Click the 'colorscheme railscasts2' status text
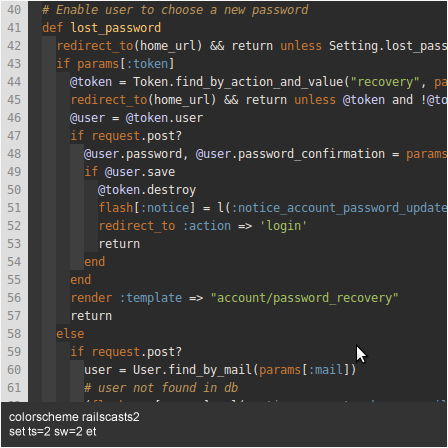Screen dimensions: 448x448 (x=74, y=417)
